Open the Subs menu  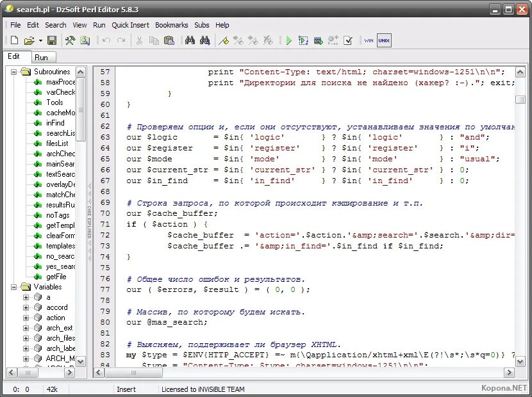point(201,25)
